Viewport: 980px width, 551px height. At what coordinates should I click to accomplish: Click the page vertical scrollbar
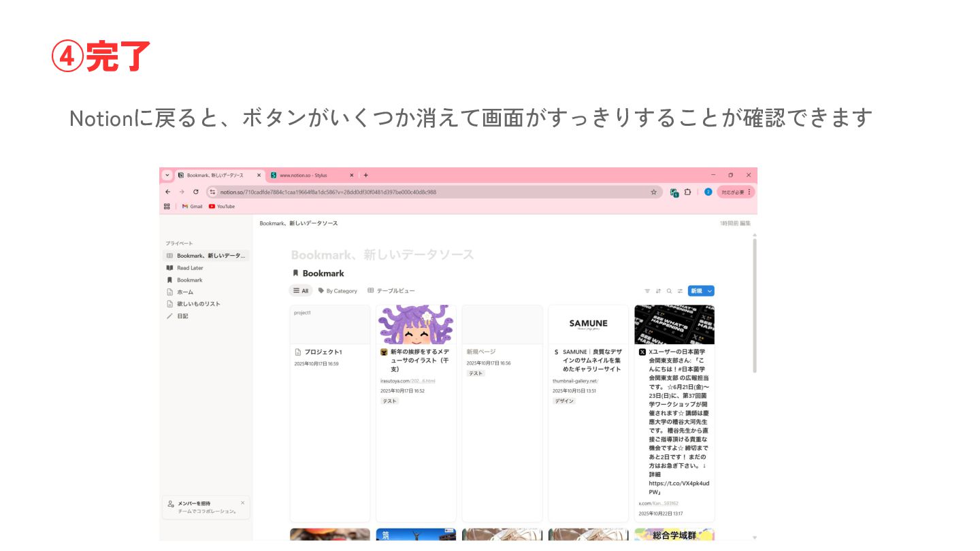[x=754, y=305]
